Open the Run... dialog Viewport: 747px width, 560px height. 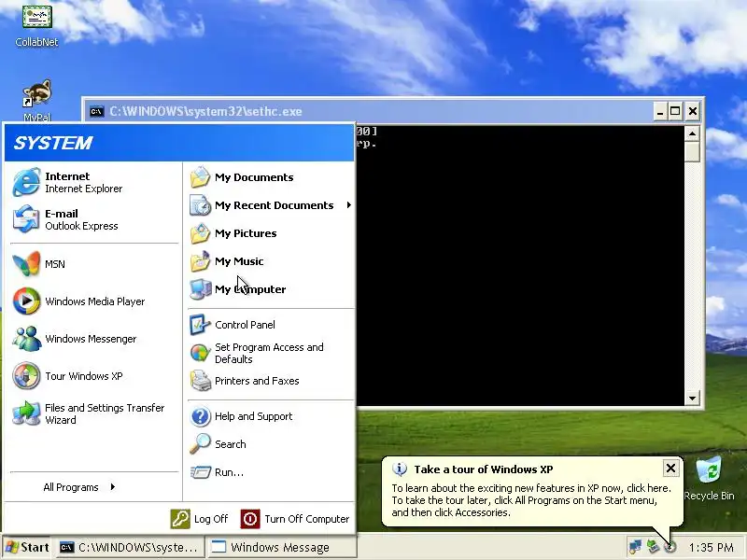tap(271, 472)
